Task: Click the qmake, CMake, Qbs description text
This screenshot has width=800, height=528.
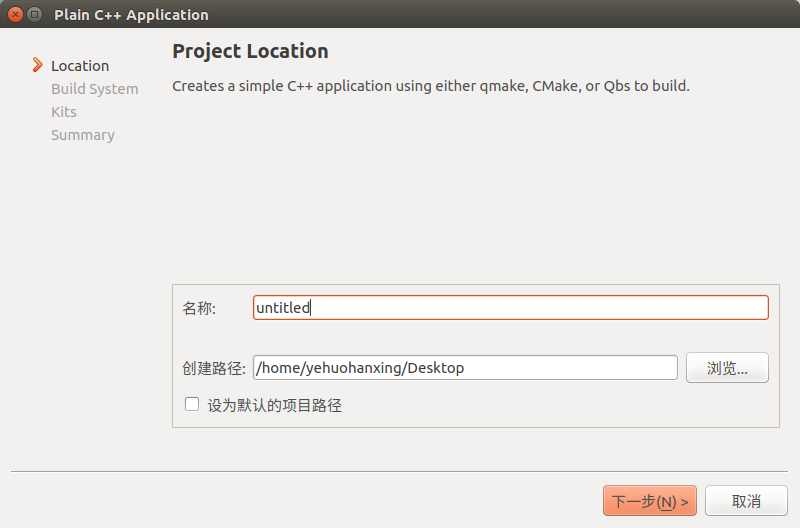Action: (x=431, y=86)
